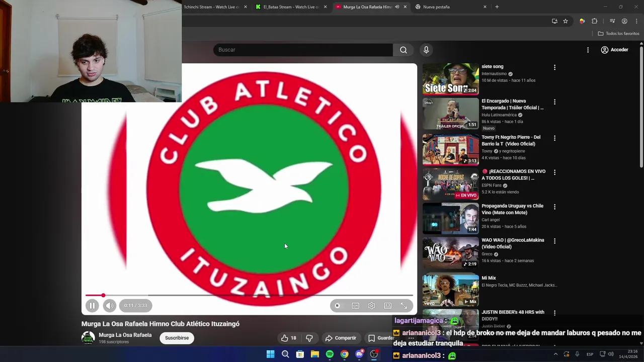Image resolution: width=644 pixels, height=362 pixels.
Task: Open the WAO WAO GrecoLaMakina video title
Action: click(513, 243)
